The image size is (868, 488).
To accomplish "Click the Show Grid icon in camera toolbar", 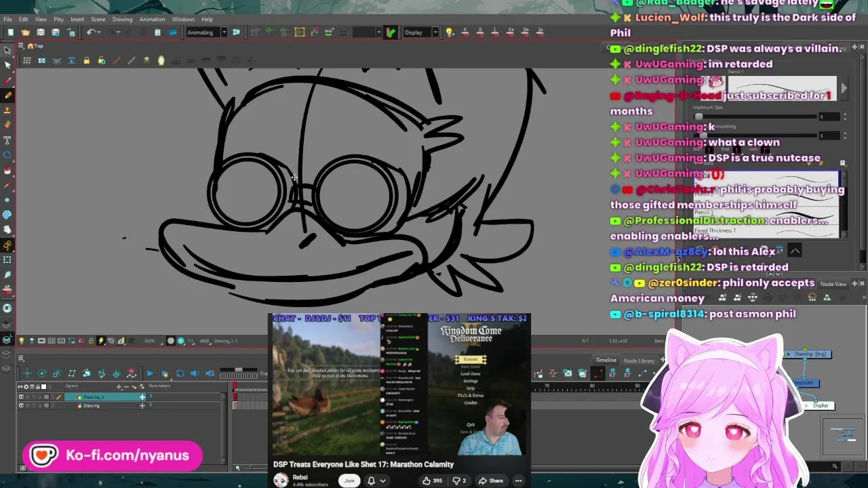I will point(26,61).
